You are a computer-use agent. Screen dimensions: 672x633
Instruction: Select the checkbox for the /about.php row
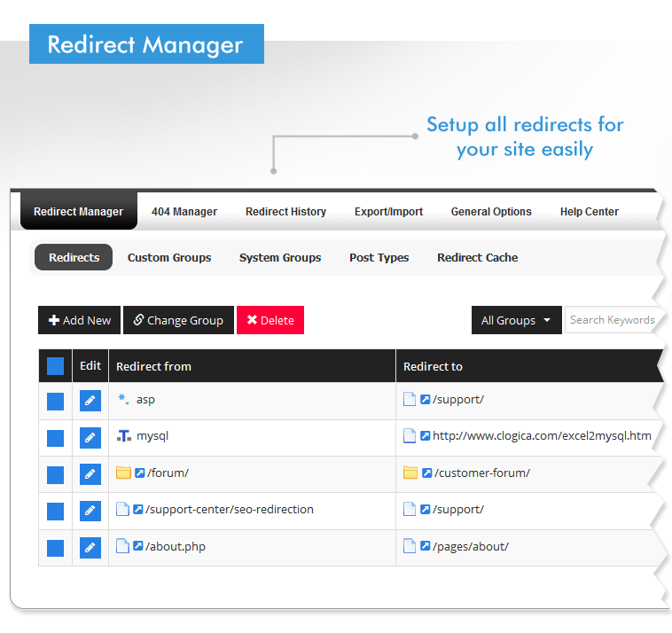(x=55, y=547)
